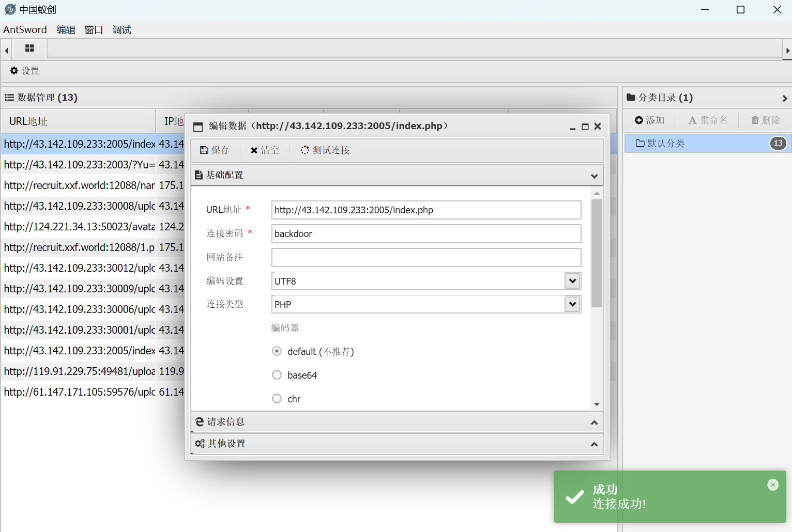Run 测试连接 connection test
The image size is (792, 532).
pyautogui.click(x=325, y=150)
